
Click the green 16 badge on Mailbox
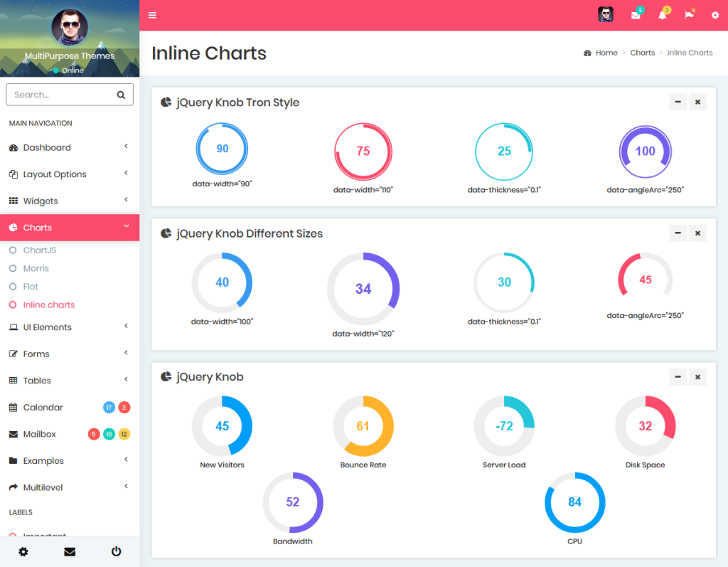pyautogui.click(x=109, y=434)
